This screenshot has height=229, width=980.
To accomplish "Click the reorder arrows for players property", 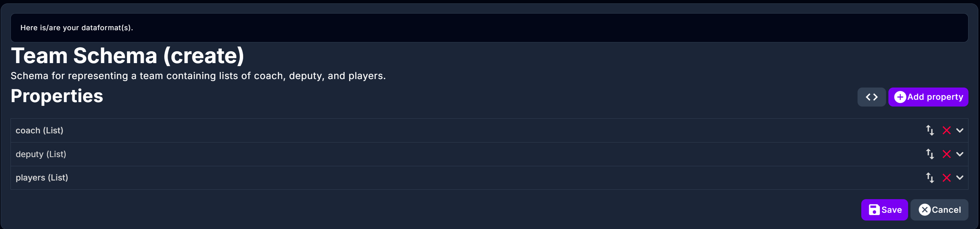I will pyautogui.click(x=930, y=178).
